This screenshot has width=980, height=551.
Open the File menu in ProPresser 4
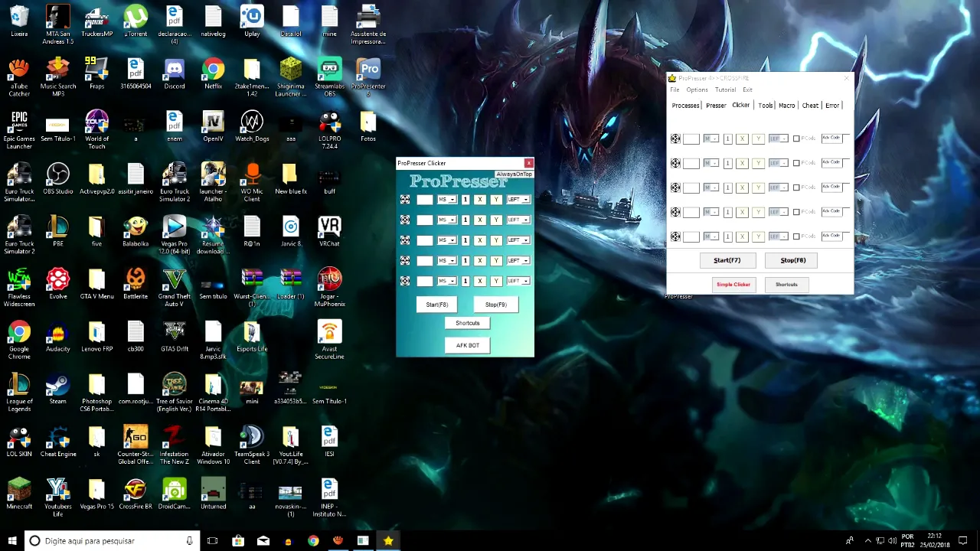point(675,90)
